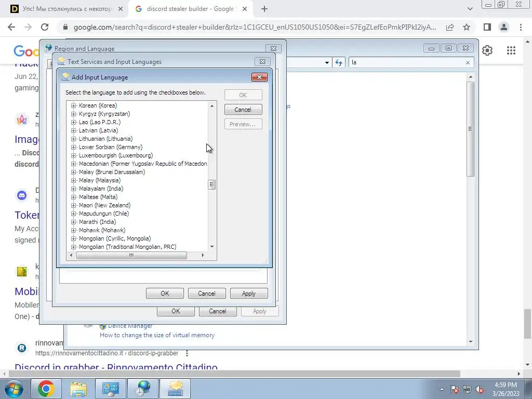Expand Lithuanian (Lithuania) entry
The image size is (532, 399).
73,139
